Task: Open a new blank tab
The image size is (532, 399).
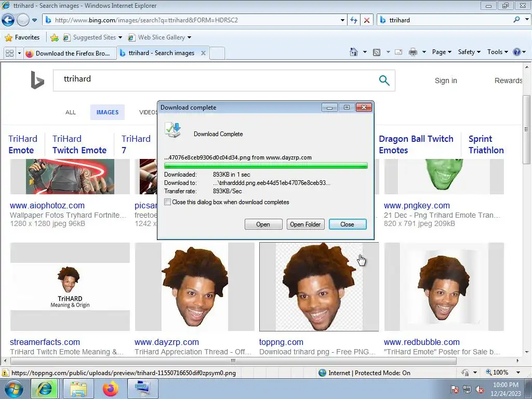Action: [x=217, y=54]
